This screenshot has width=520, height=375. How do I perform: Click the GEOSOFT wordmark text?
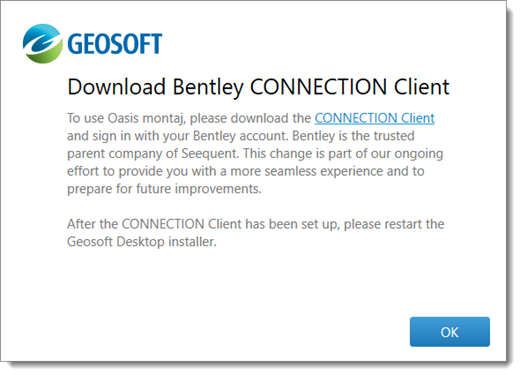(x=115, y=44)
